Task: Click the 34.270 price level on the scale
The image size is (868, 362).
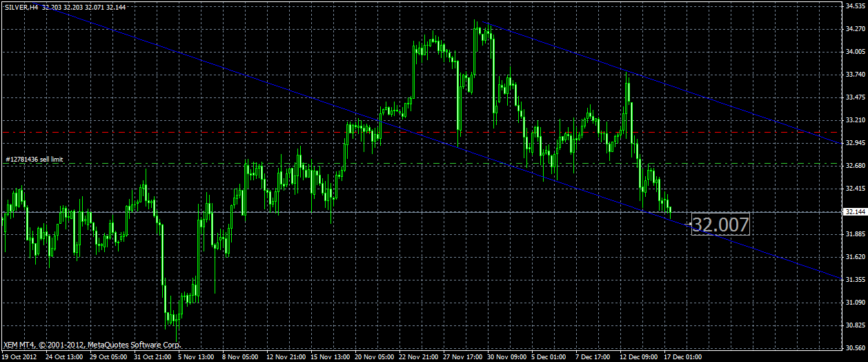Action: [x=856, y=28]
